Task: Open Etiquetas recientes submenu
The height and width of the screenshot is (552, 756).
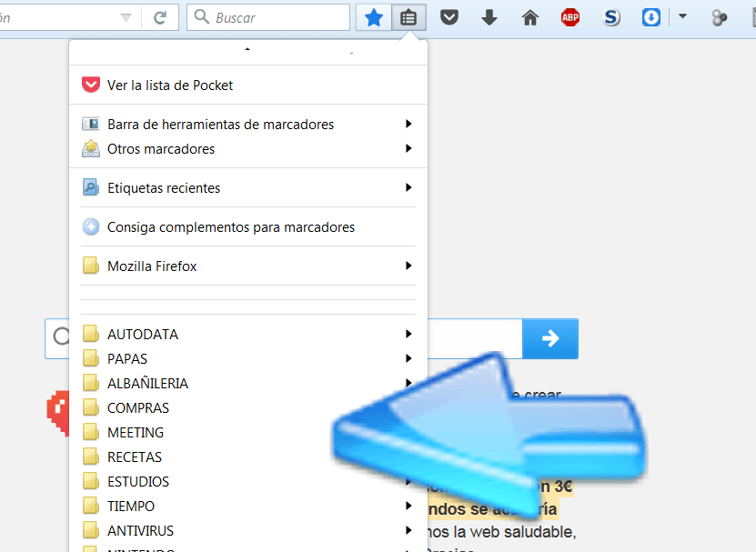Action: pos(248,187)
